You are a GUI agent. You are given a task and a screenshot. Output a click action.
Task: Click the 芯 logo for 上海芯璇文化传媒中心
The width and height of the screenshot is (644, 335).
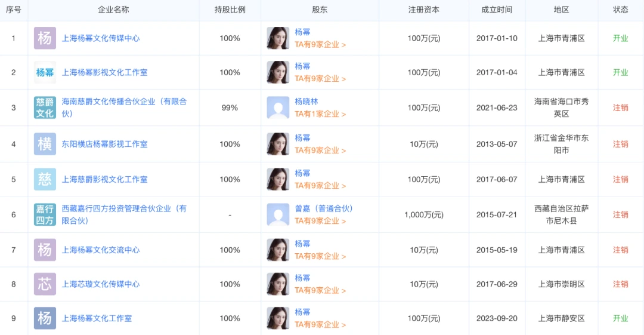(45, 284)
